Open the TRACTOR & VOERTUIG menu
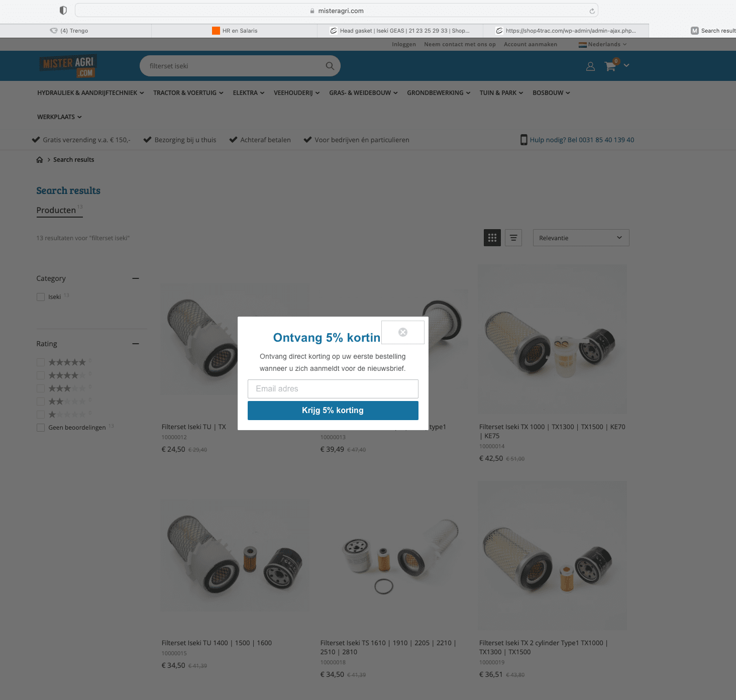This screenshot has height=700, width=736. coord(188,93)
